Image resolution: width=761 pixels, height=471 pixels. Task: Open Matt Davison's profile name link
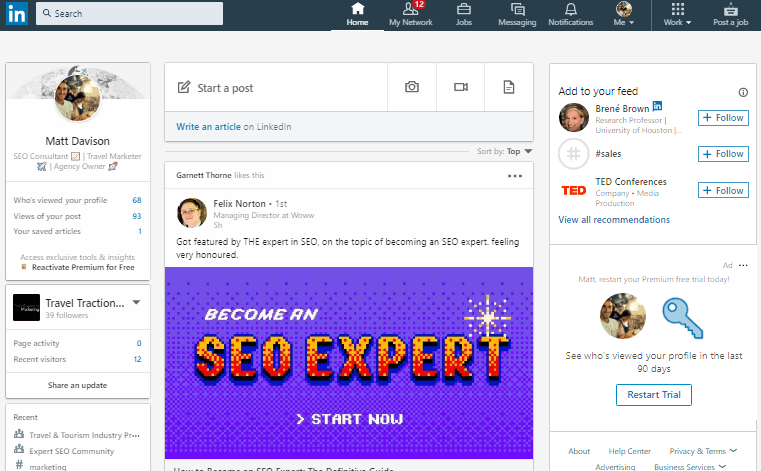coord(78,141)
